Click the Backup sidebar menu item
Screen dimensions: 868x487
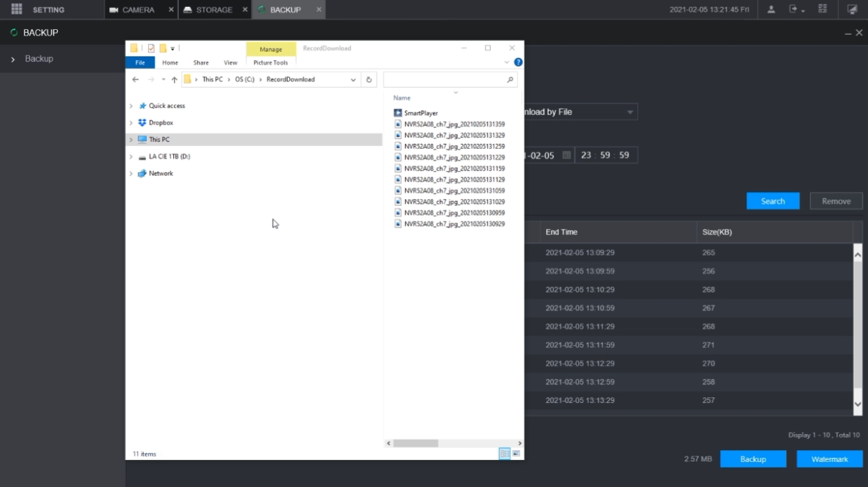[39, 59]
